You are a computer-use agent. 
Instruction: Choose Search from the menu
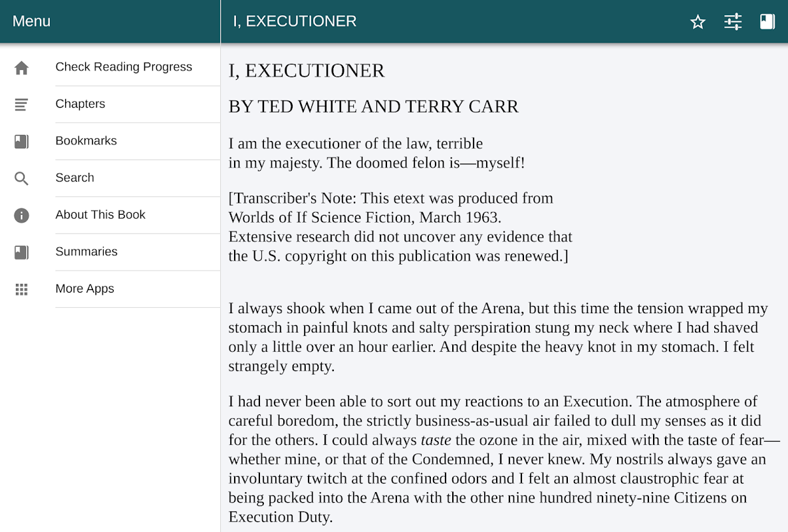[75, 178]
